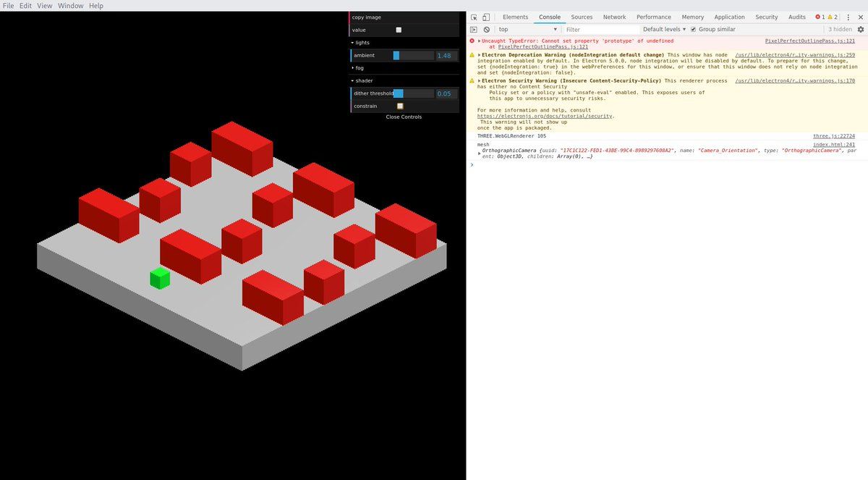
Task: Open the index.html:241 source link
Action: pyautogui.click(x=834, y=145)
